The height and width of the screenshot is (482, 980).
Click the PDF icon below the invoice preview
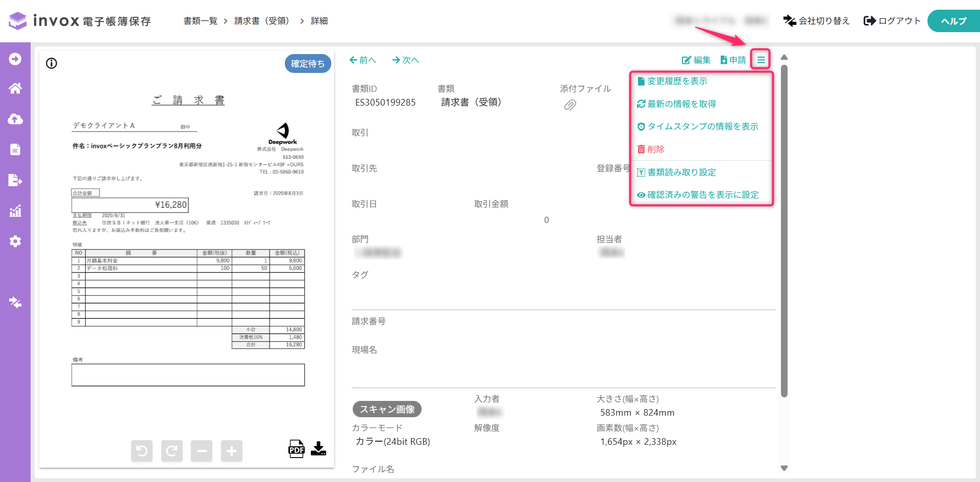coord(296,449)
